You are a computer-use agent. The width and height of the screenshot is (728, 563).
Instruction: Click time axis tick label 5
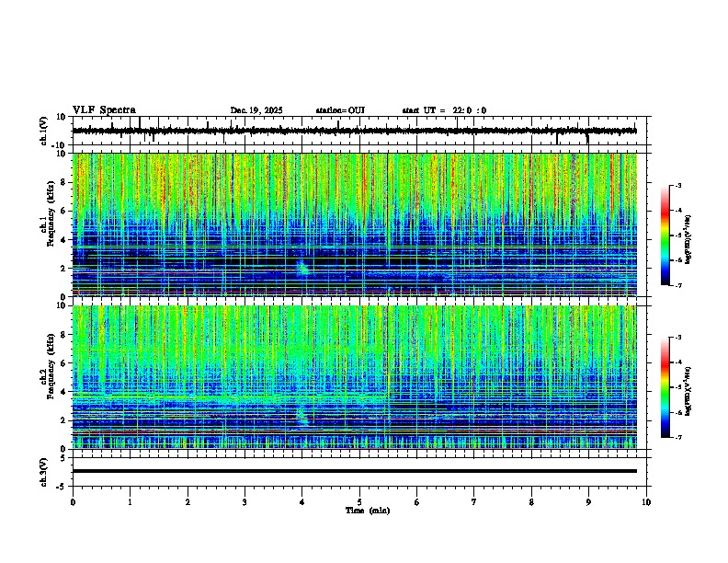tap(359, 502)
